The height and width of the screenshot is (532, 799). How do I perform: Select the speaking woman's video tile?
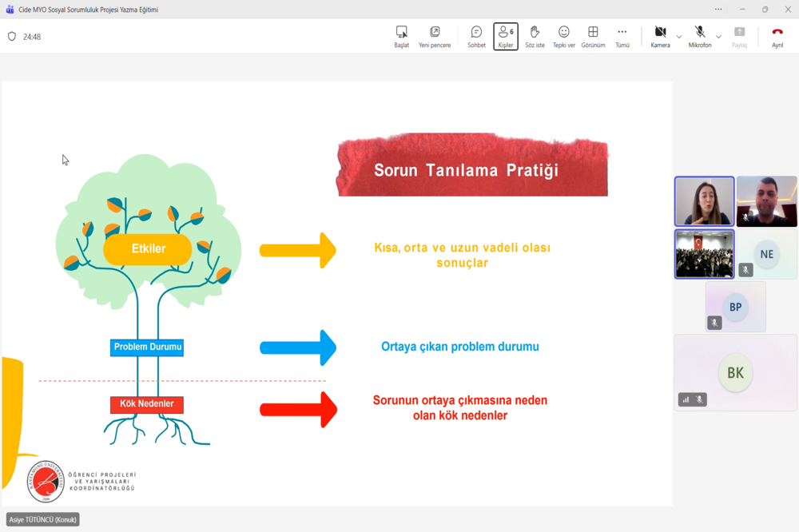pos(704,201)
